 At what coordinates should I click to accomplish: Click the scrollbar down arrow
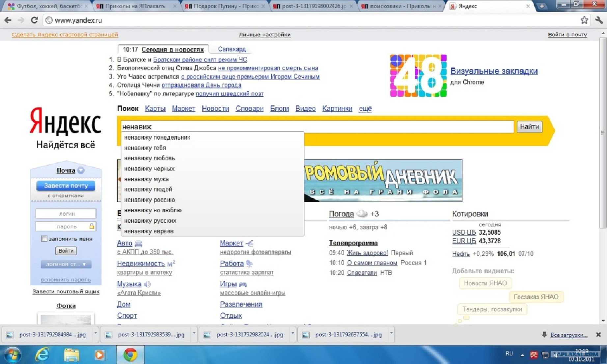tap(603, 320)
